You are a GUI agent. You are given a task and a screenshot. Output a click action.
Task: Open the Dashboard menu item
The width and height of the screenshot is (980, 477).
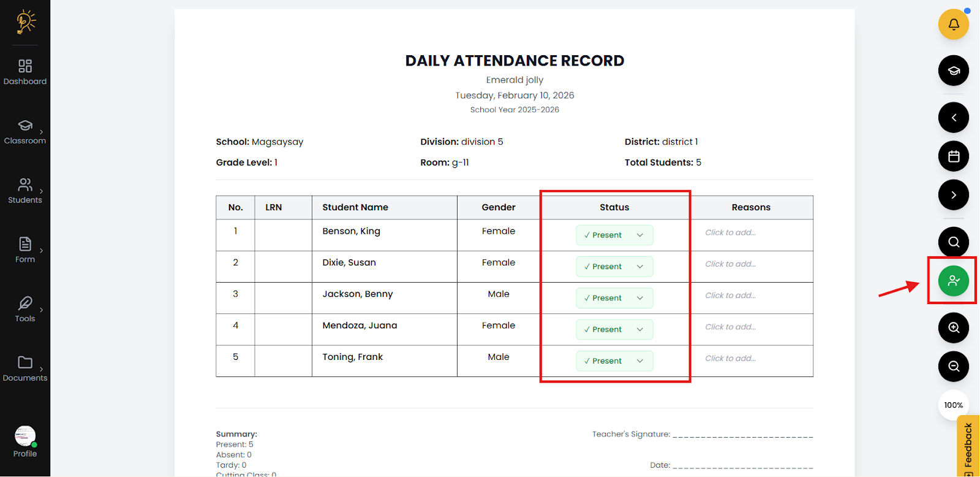coord(25,72)
